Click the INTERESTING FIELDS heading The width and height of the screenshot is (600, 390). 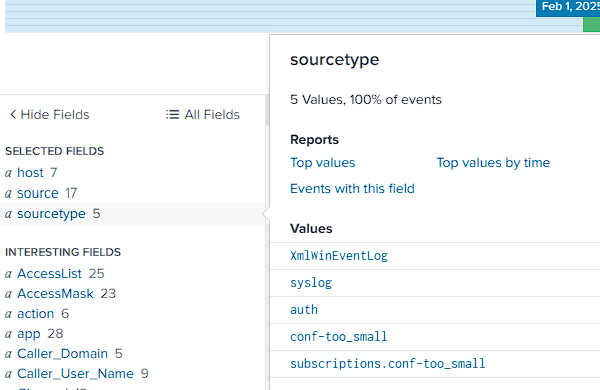(63, 252)
